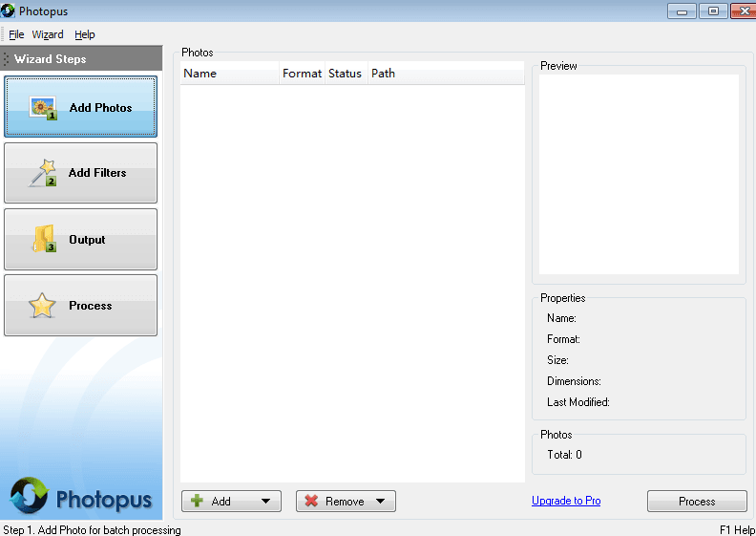
Task: Click the Format column header
Action: (x=302, y=74)
